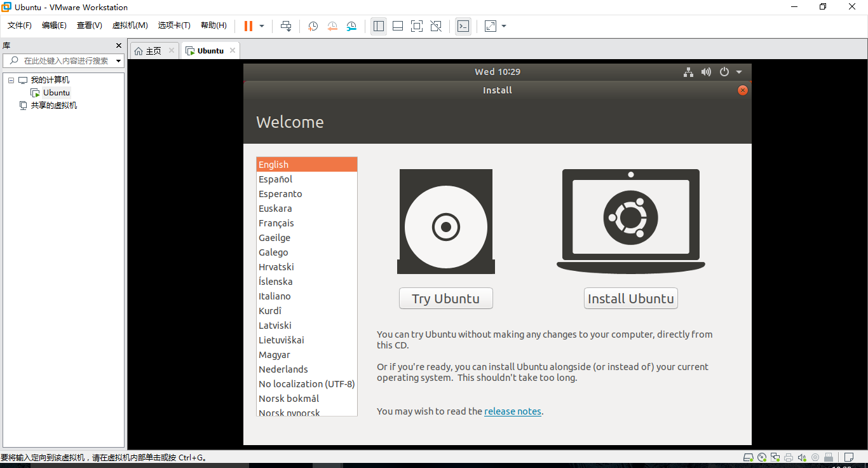Open the stretch mode dropdown arrow

tap(504, 26)
